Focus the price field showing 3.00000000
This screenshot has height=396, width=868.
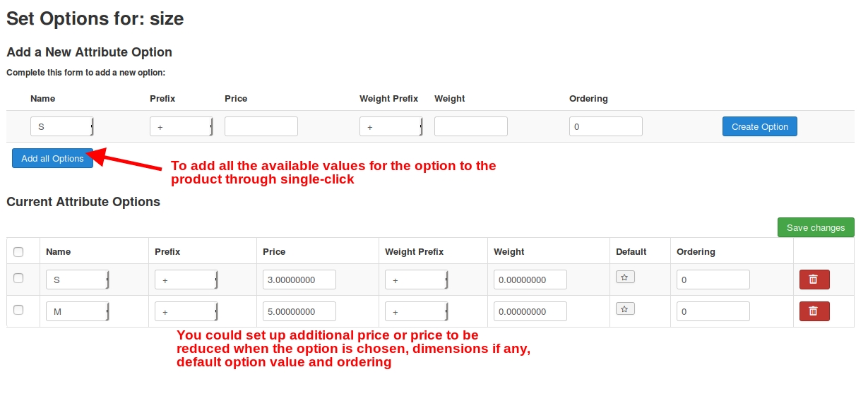click(x=299, y=280)
